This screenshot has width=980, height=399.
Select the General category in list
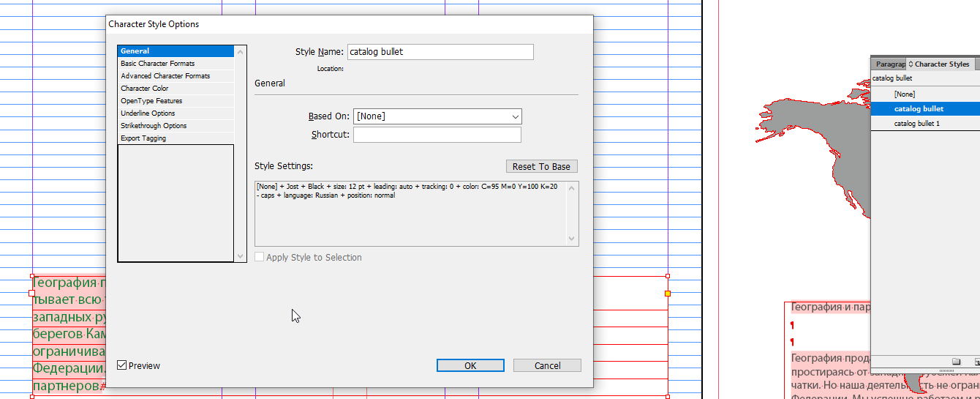(176, 51)
